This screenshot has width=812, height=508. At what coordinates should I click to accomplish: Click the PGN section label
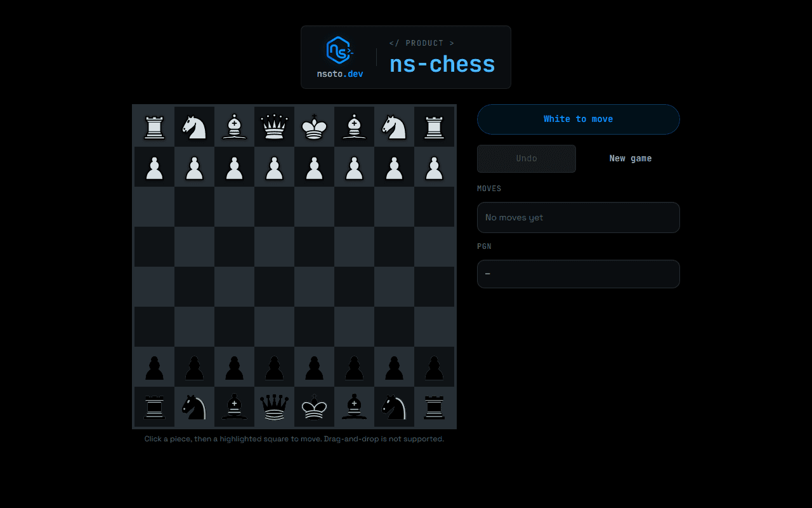pyautogui.click(x=484, y=246)
